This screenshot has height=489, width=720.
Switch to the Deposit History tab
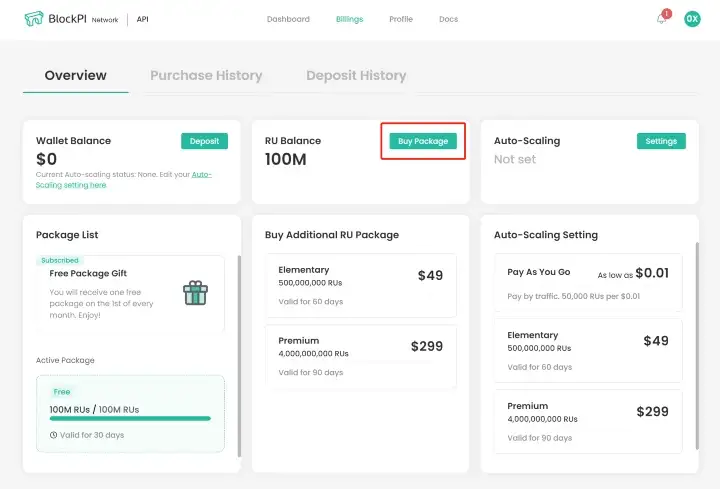click(x=356, y=75)
